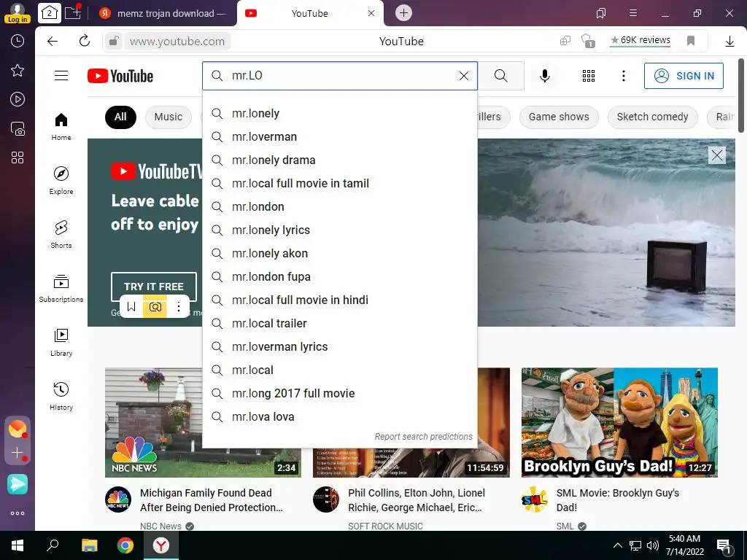Open YouTube apps grid icon

pos(589,76)
